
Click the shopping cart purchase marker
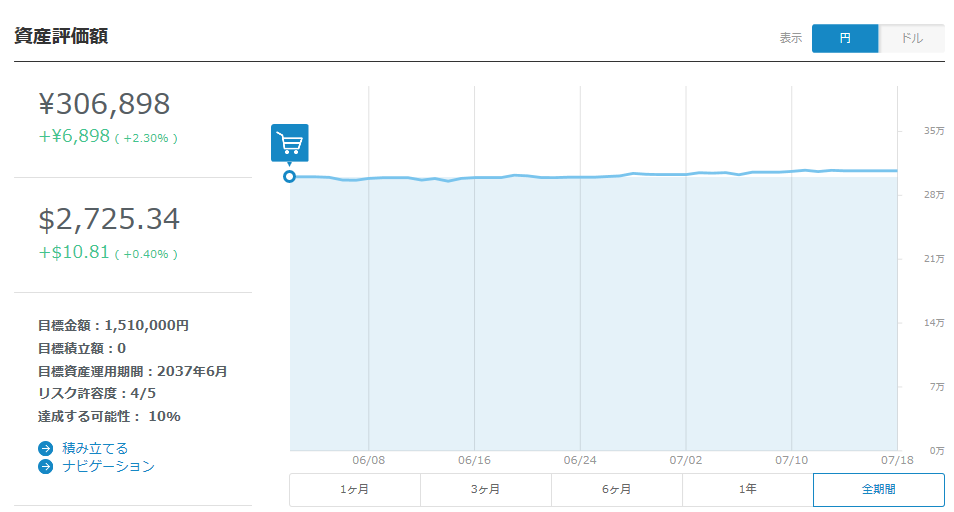(289, 143)
